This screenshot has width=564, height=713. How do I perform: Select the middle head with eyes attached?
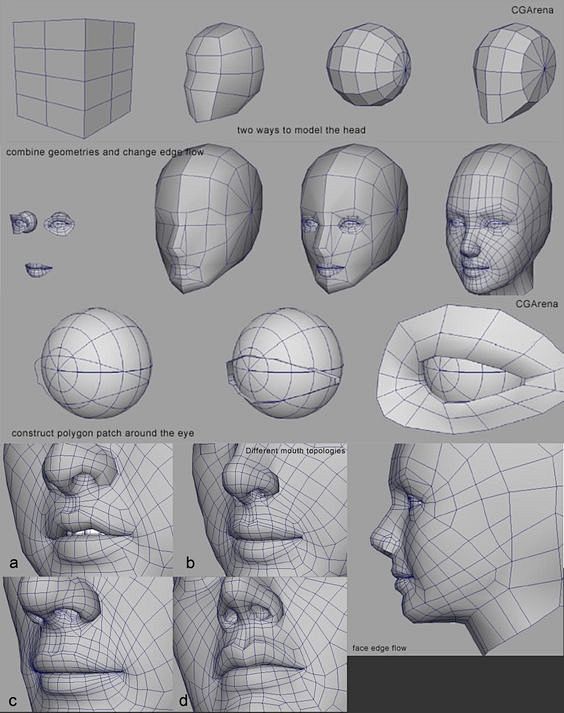[x=354, y=219]
